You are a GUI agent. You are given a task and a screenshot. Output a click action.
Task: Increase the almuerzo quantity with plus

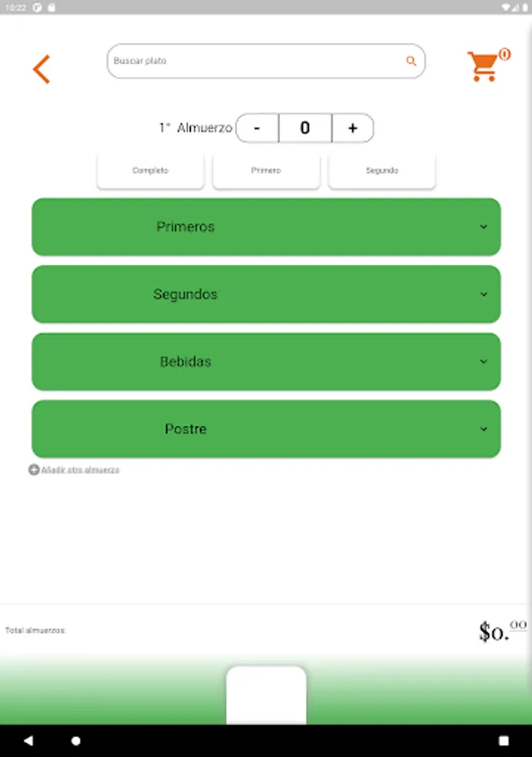(352, 128)
